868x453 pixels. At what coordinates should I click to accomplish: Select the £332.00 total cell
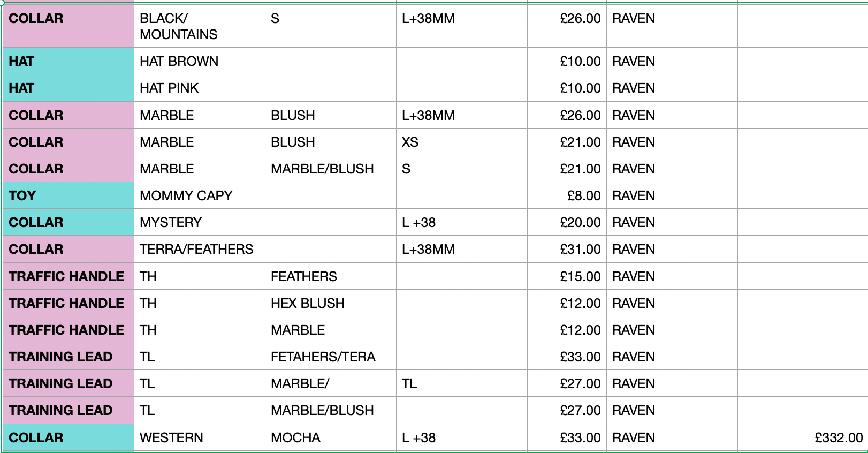pyautogui.click(x=802, y=437)
